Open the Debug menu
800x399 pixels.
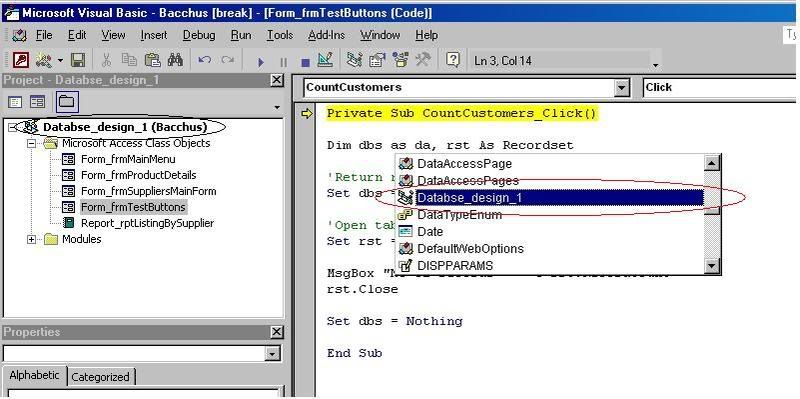[x=198, y=35]
